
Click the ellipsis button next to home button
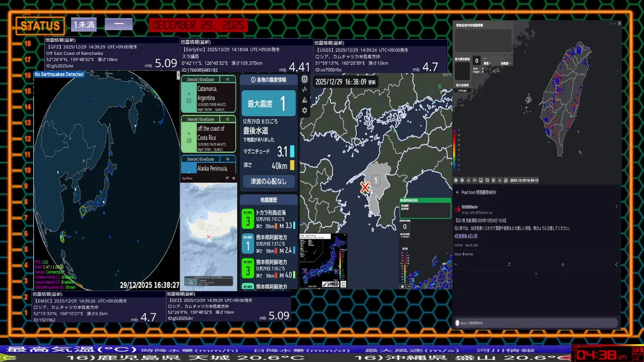410,287
